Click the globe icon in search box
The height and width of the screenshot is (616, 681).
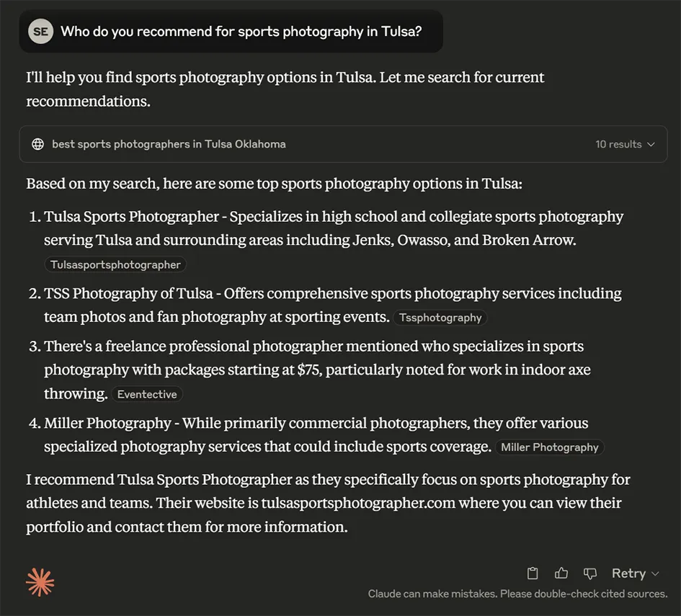point(38,144)
